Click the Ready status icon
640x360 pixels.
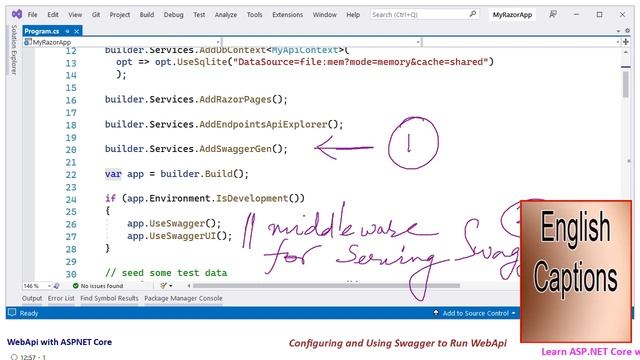tap(12, 313)
